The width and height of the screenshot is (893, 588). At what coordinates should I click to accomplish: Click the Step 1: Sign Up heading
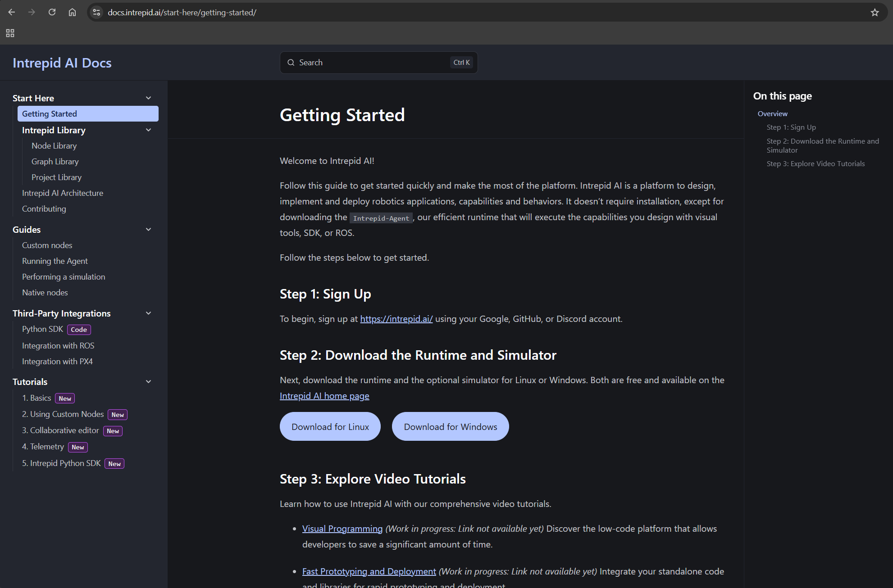click(x=325, y=294)
